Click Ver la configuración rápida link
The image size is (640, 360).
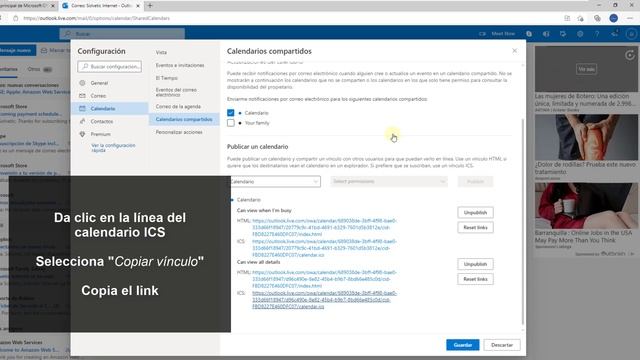113,148
